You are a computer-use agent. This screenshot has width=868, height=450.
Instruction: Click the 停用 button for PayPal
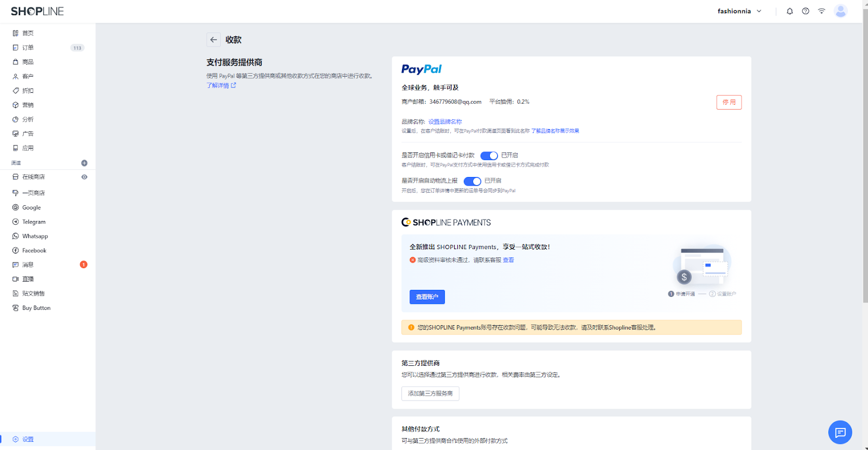tap(729, 102)
